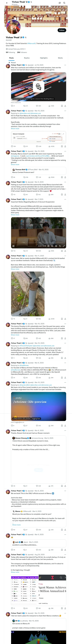Like the pinned post with 485 likes
Image resolution: width=72 pixels, height=644 pixels.
coord(37,106)
